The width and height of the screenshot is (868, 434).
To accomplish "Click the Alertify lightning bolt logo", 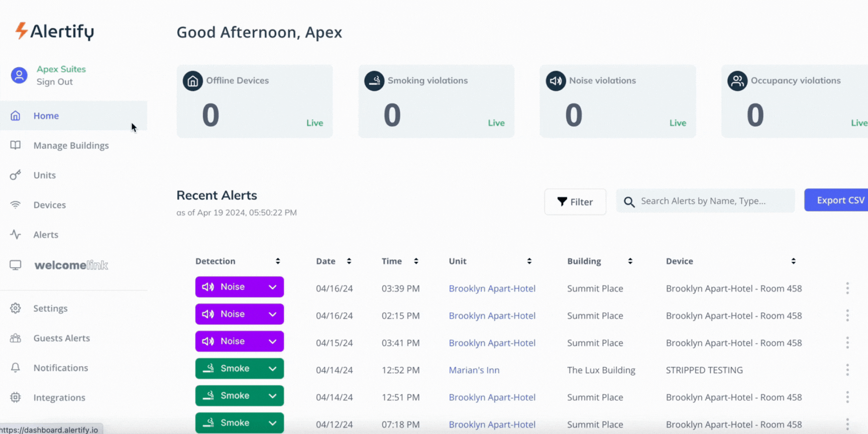I will pos(21,31).
